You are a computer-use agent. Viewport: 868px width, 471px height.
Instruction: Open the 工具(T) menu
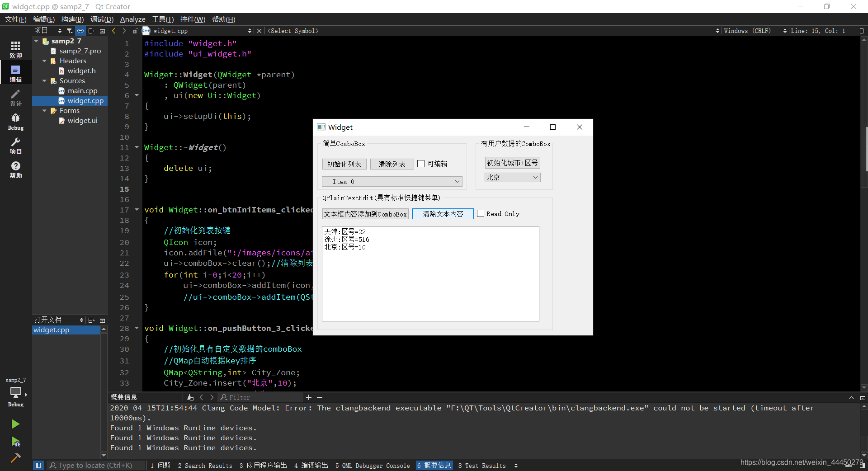pyautogui.click(x=163, y=19)
